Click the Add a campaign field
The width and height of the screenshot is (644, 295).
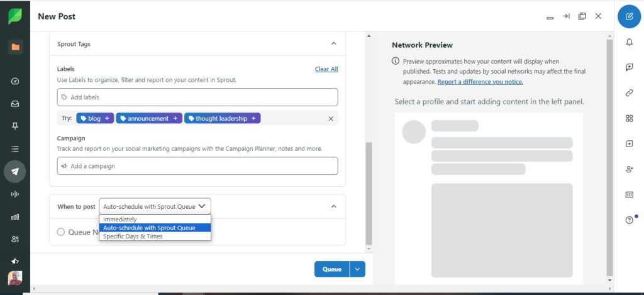click(197, 166)
